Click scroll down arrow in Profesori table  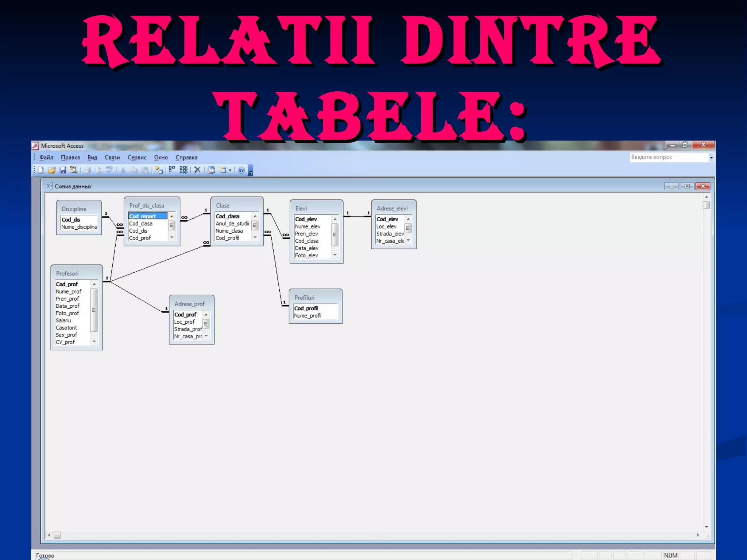[x=94, y=342]
